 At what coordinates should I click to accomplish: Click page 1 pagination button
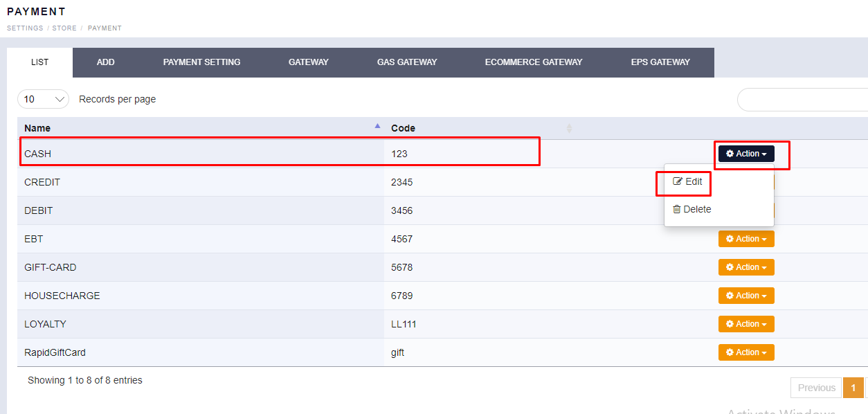pos(853,388)
